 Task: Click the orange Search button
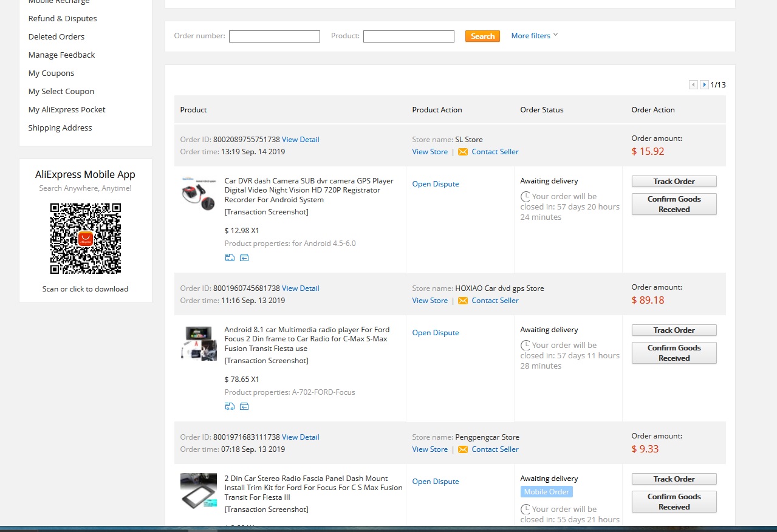(482, 36)
